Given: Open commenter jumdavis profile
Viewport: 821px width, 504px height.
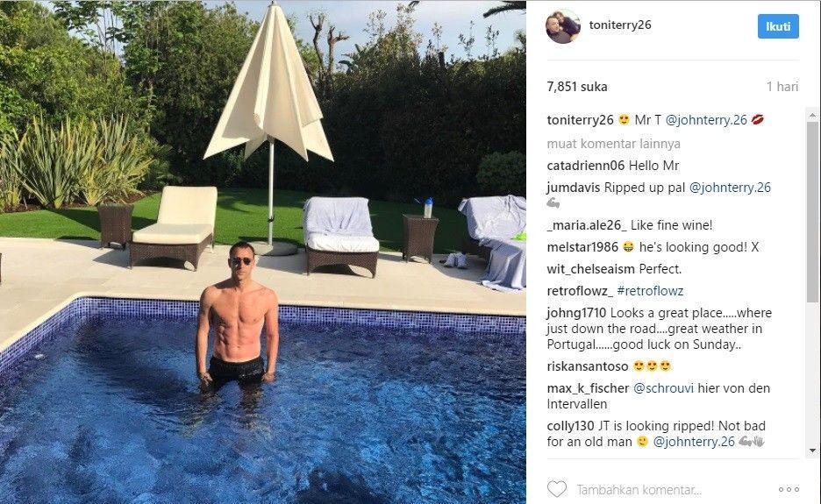Looking at the screenshot, I should (x=574, y=188).
